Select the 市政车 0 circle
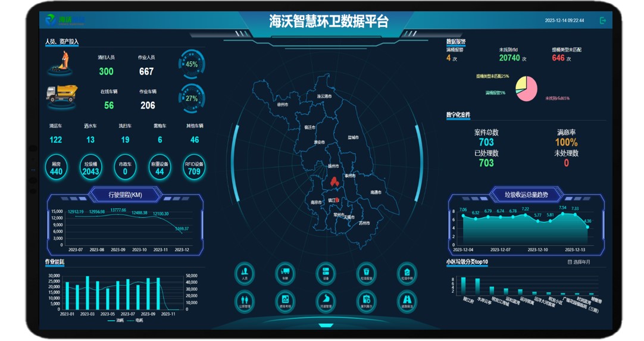Image resolution: width=644 pixels, height=341 pixels. 125,168
